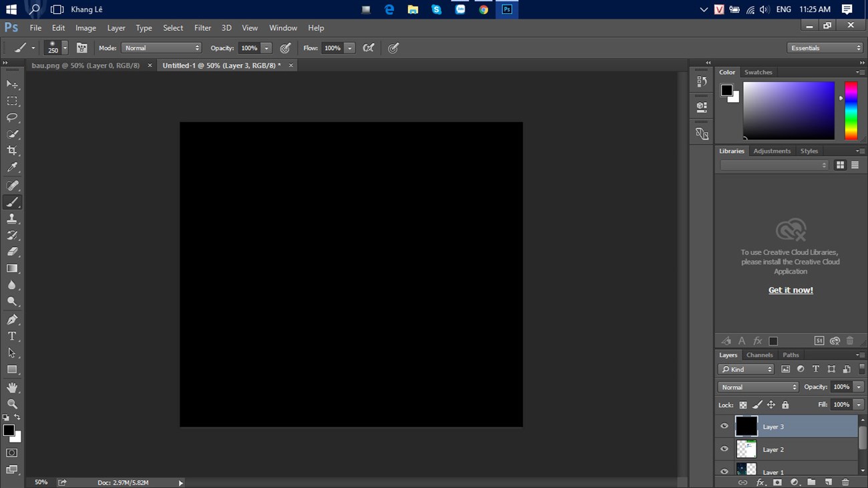Toggle pressure for opacity control
This screenshot has width=868, height=488.
coord(285,48)
